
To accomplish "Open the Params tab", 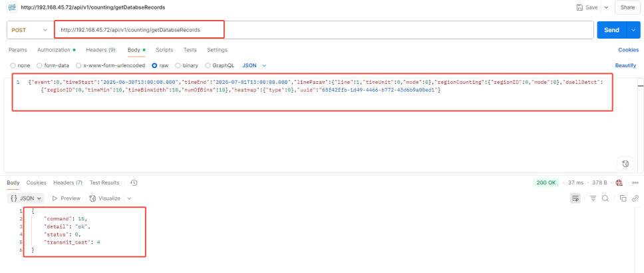I will (x=18, y=50).
